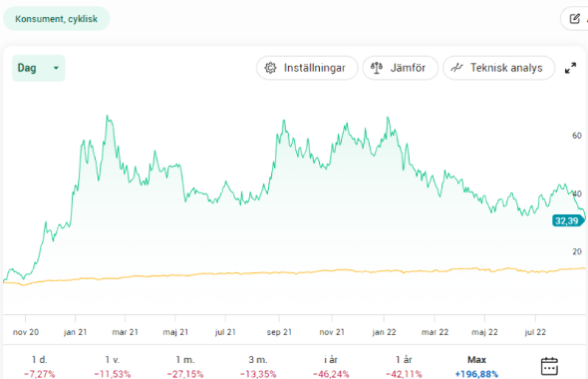Select the Max time period
This screenshot has width=588, height=379.
coord(476,367)
